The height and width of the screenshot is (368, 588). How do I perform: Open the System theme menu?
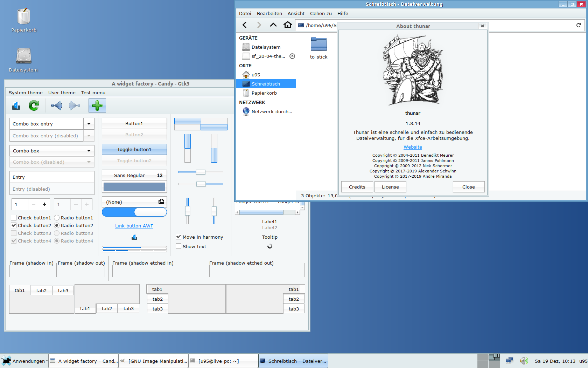[26, 93]
